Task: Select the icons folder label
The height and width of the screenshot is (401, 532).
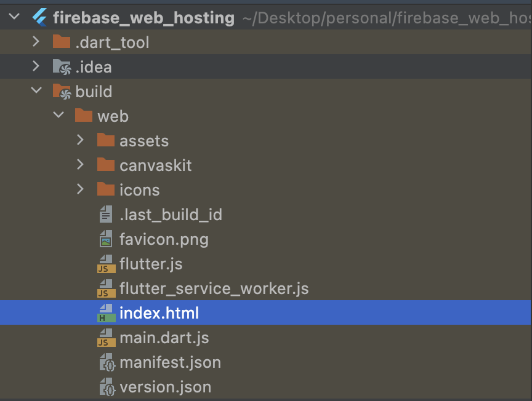Action: pyautogui.click(x=139, y=190)
